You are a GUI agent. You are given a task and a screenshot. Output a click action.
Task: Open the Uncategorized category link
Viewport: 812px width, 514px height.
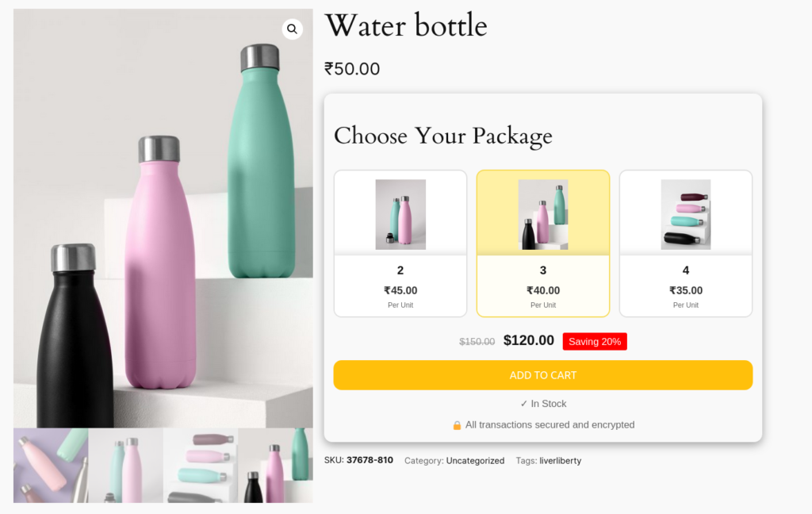pyautogui.click(x=475, y=461)
